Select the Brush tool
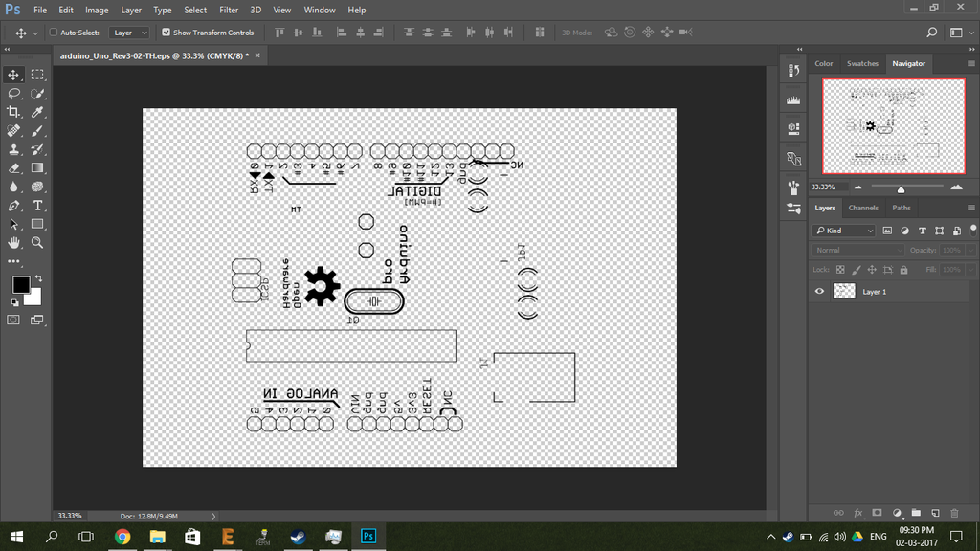Screen dimensions: 980x551 [x=37, y=130]
